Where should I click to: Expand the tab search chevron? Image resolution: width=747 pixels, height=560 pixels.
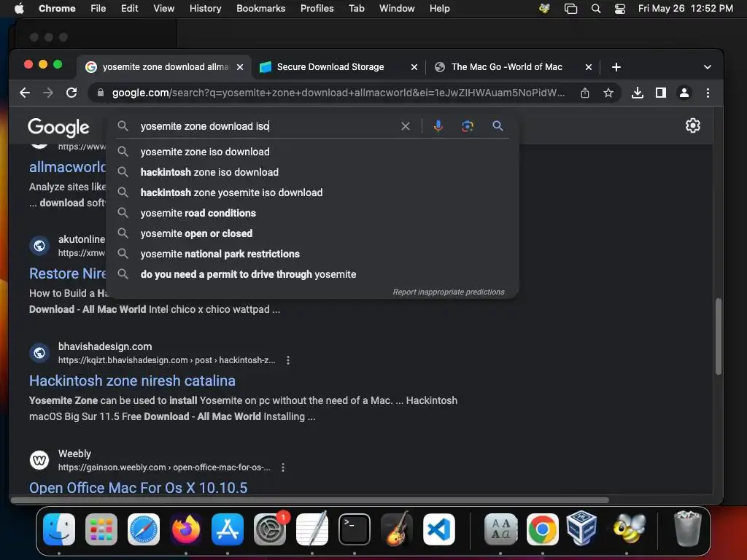coord(708,67)
